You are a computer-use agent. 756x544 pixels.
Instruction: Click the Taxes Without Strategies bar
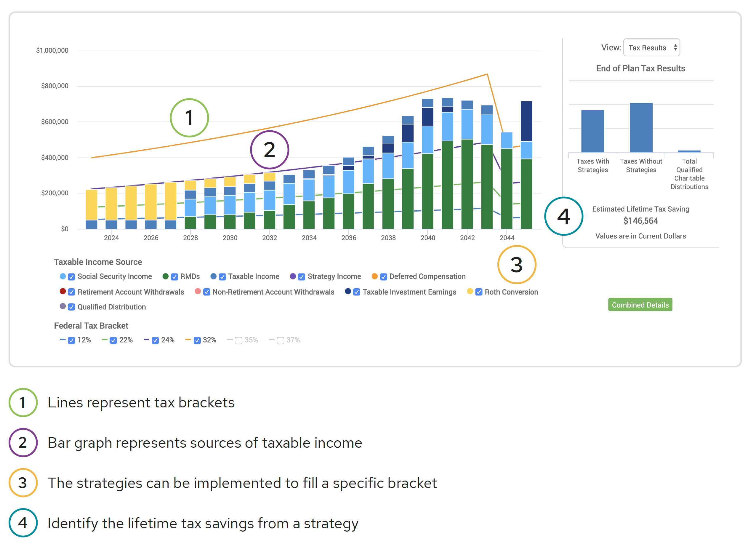(x=641, y=128)
